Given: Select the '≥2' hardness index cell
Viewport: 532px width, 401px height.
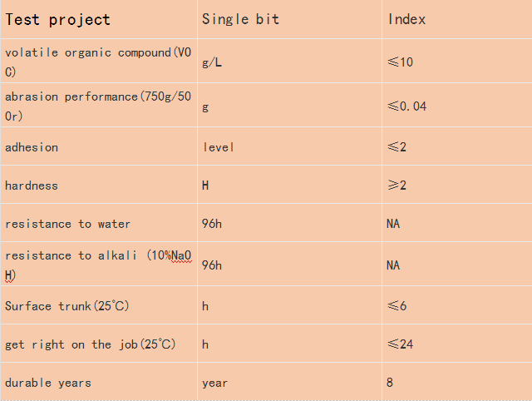Looking at the screenshot, I should [457, 185].
